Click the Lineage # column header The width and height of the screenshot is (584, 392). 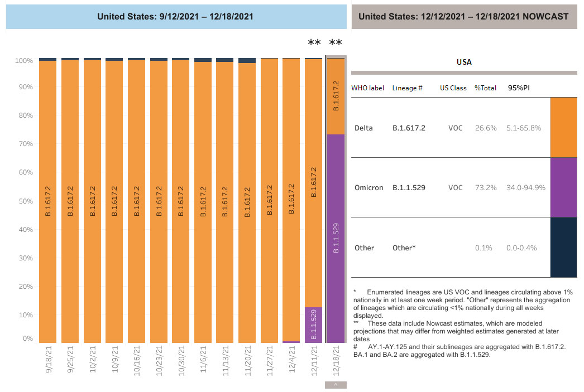(x=407, y=88)
